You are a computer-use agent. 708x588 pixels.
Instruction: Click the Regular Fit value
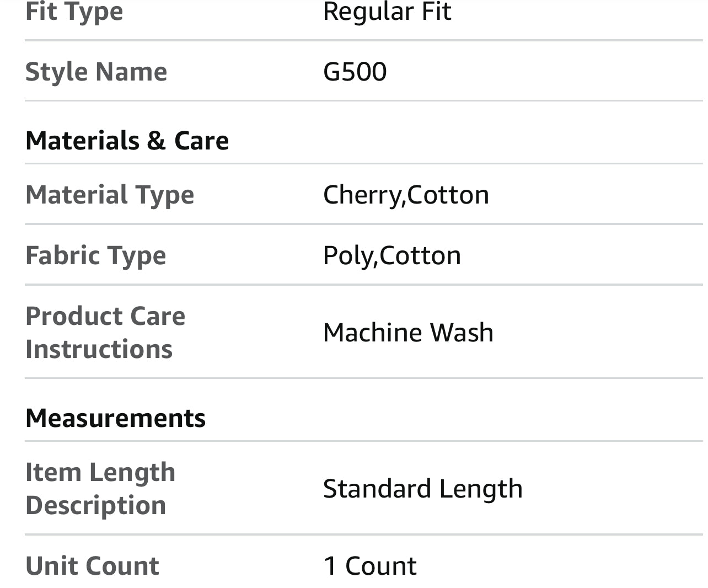(387, 11)
